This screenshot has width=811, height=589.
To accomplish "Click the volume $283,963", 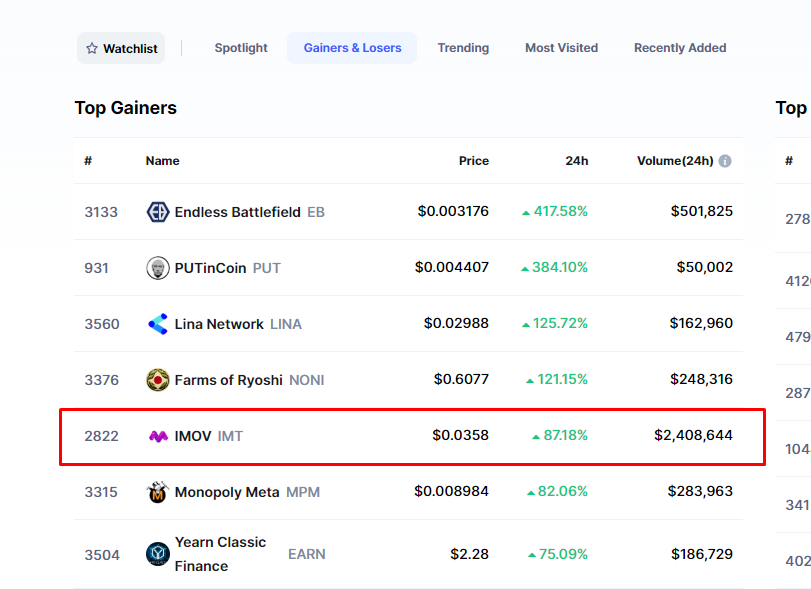I will (x=700, y=491).
